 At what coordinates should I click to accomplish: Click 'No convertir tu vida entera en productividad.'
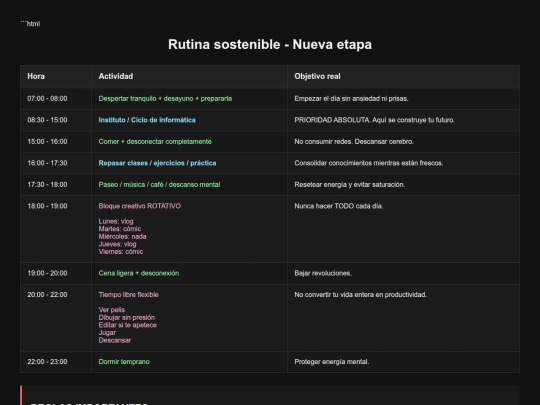361,294
